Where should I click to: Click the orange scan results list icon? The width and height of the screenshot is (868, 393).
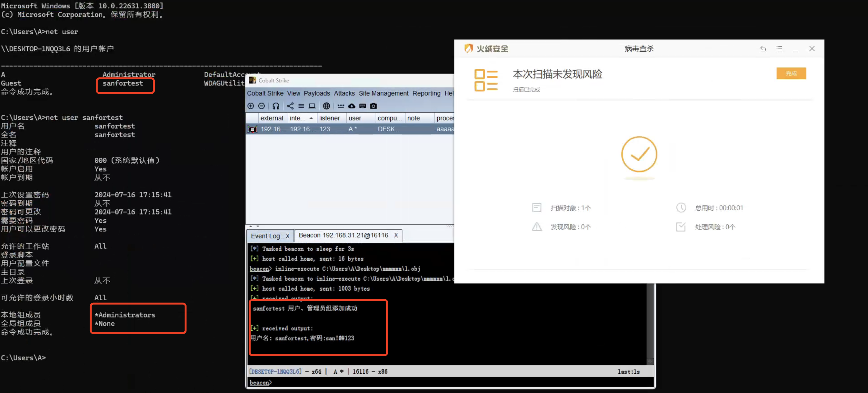(486, 80)
